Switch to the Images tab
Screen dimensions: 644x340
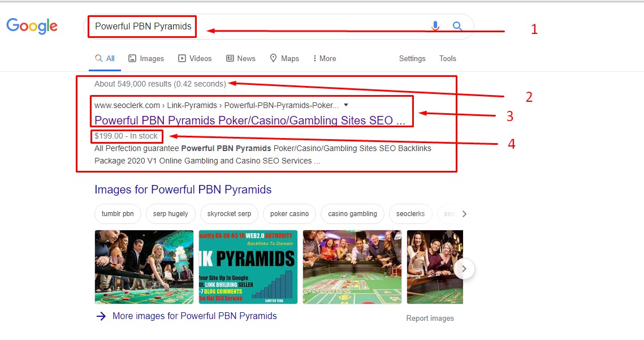146,58
